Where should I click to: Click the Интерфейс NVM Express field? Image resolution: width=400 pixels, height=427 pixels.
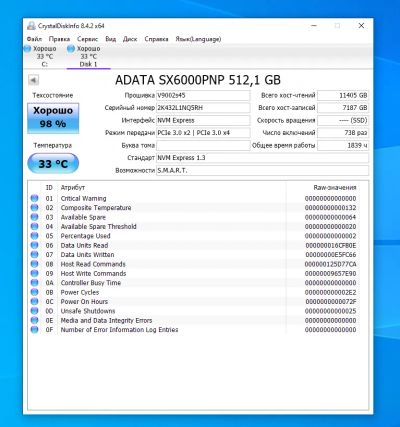[x=203, y=120]
